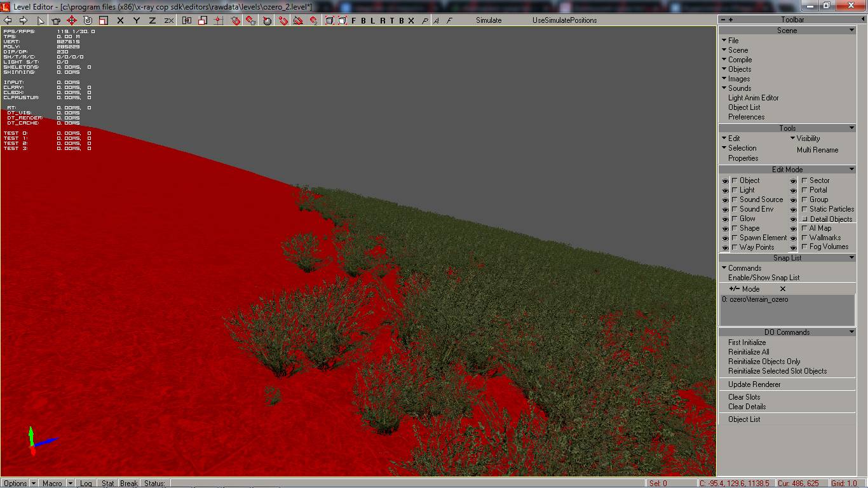Click Reinitialize All command

(x=749, y=352)
